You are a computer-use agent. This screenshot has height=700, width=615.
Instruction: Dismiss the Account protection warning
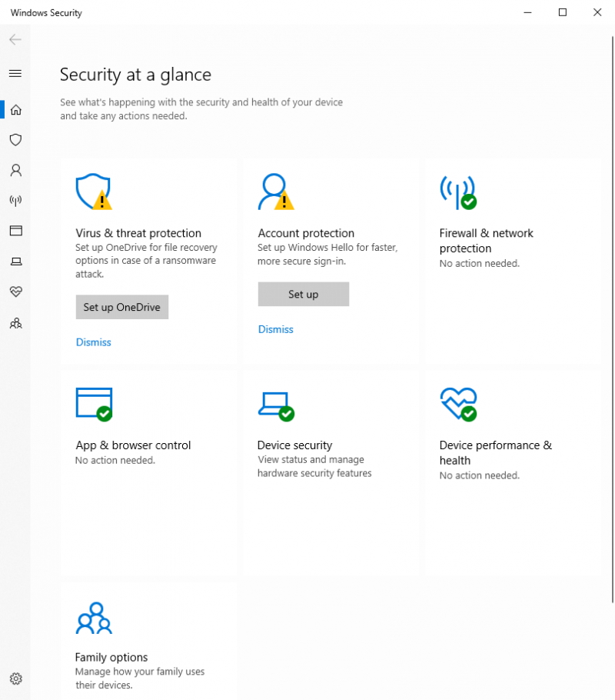pos(276,329)
